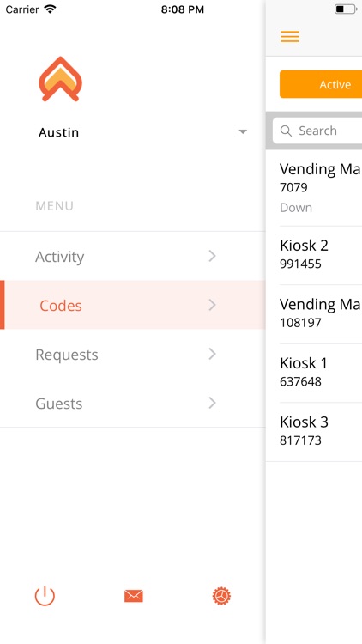
Task: Focus the Search field
Action: tap(317, 131)
